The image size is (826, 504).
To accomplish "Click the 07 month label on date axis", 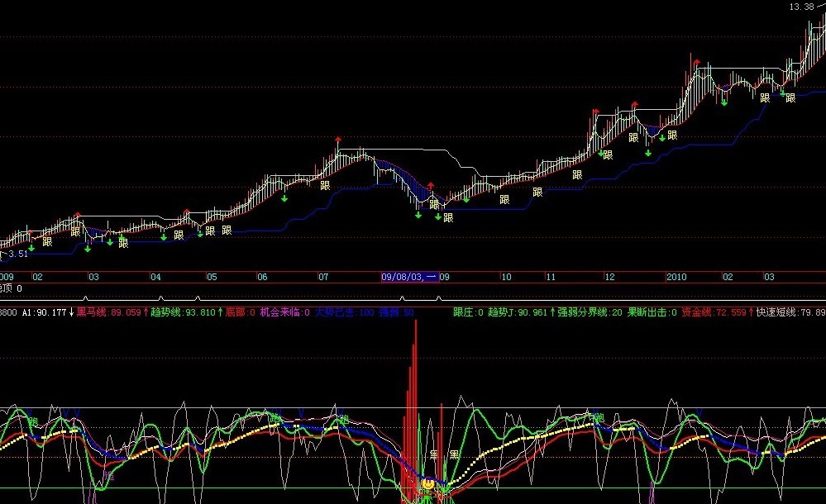I will [323, 277].
